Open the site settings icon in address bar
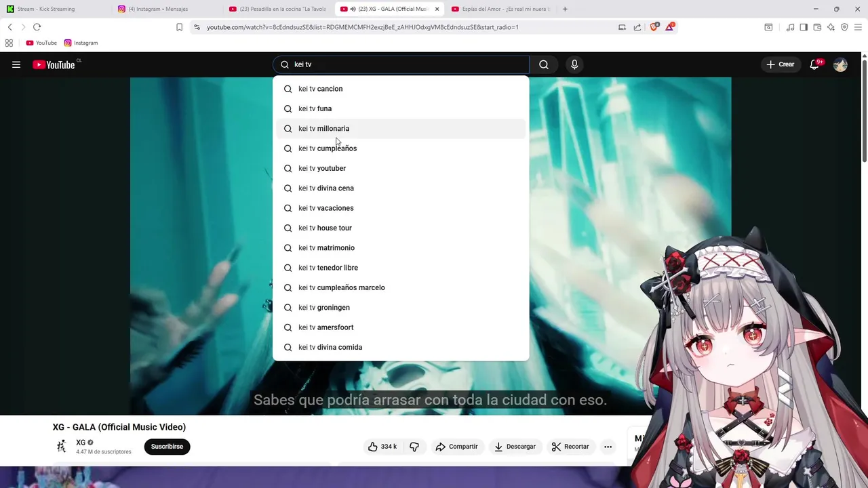The image size is (868, 488). click(197, 27)
